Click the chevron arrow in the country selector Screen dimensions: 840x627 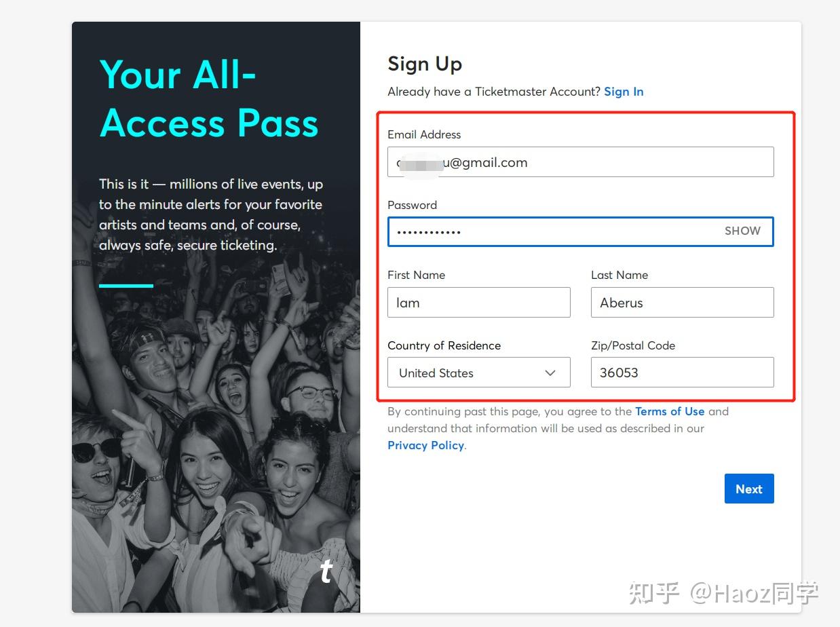[550, 373]
